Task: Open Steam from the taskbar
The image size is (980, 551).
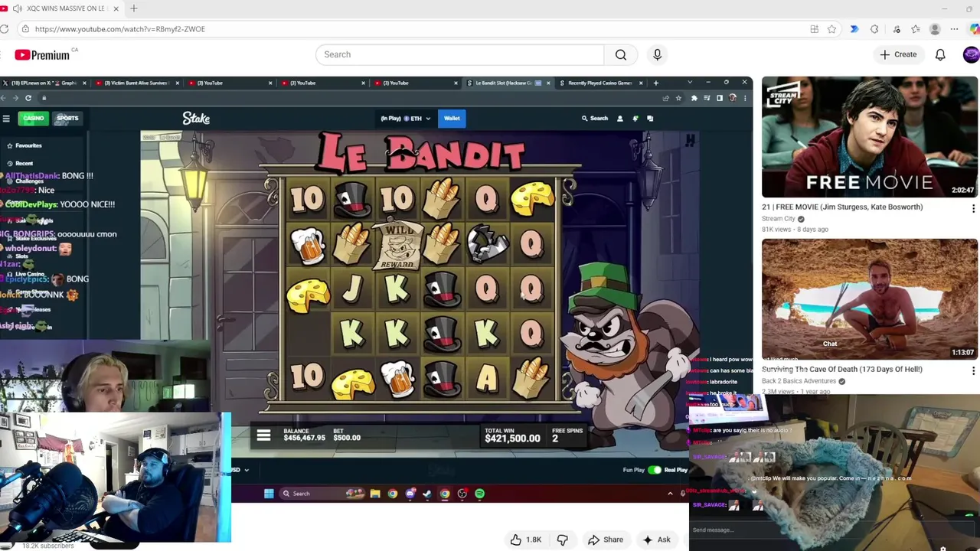Action: pos(427,494)
